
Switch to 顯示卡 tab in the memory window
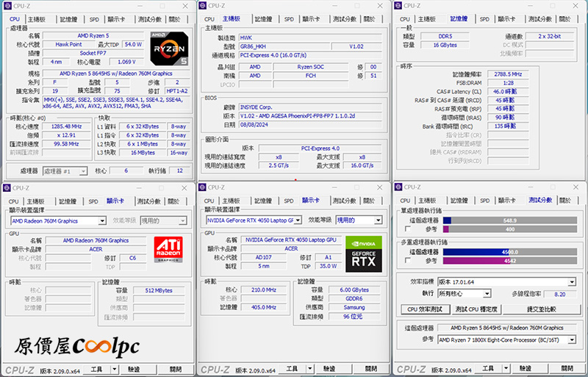[506, 19]
